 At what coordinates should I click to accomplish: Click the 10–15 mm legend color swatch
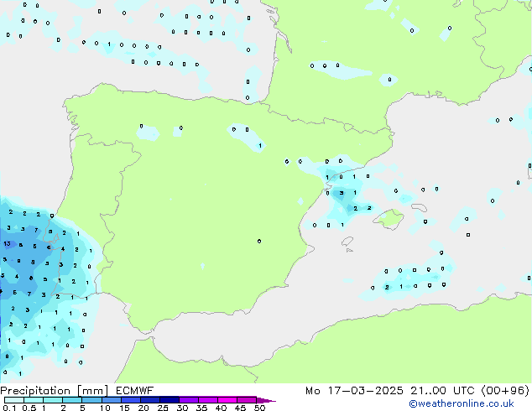tap(112, 400)
